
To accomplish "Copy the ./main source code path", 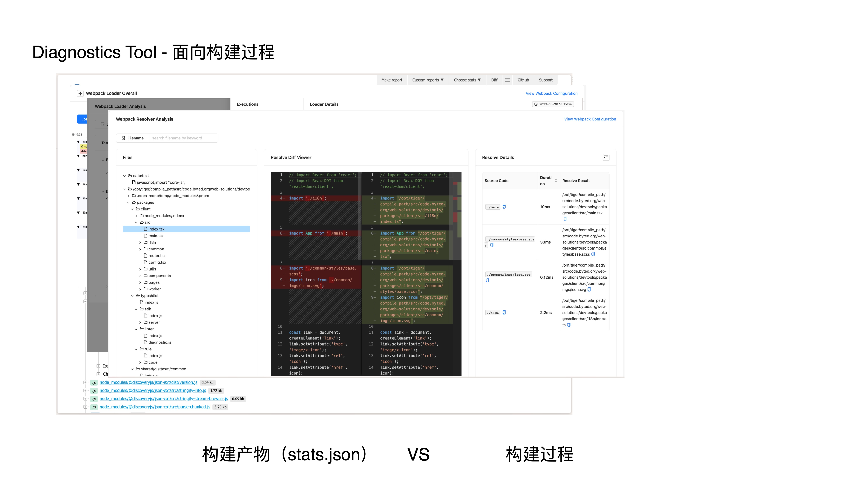I will click(504, 207).
